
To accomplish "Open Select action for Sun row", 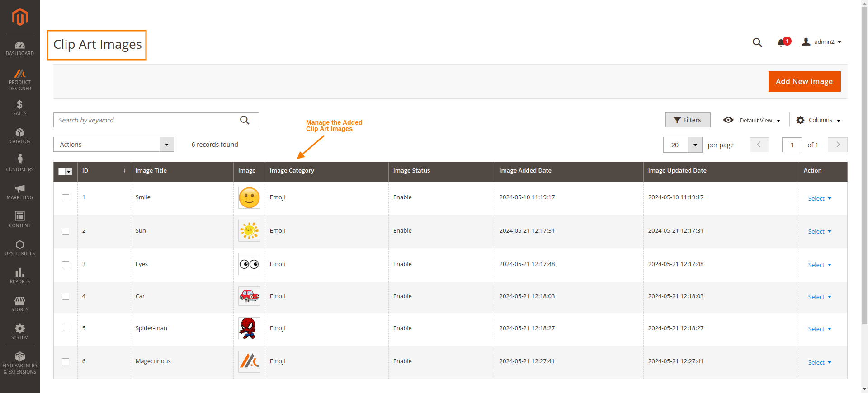I will (820, 232).
